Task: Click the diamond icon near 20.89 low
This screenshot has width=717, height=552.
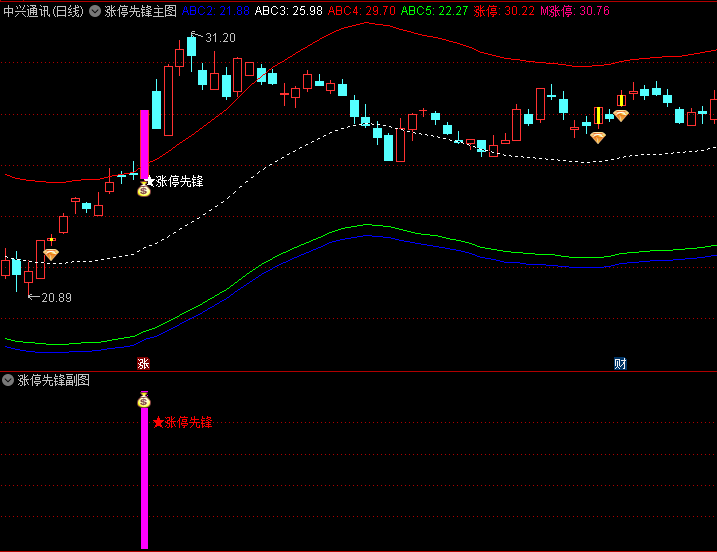Action: [51, 255]
